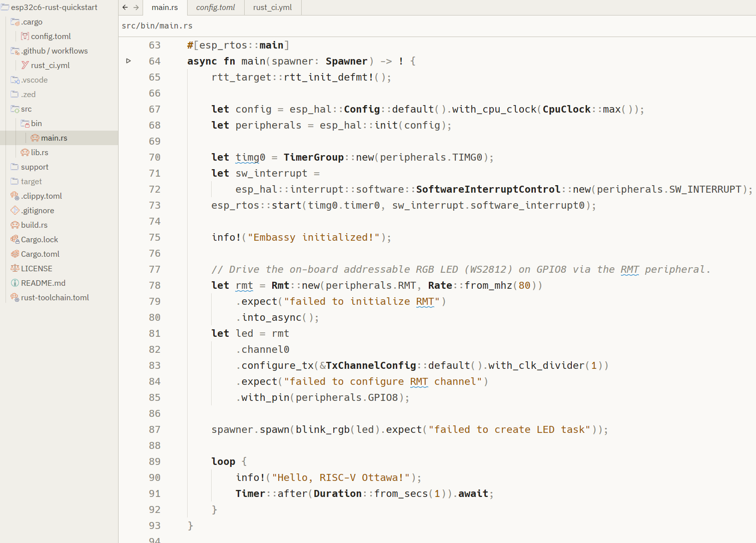Screen dimensions: 756x543
Task: Switch to the config.toml tab
Action: click(216, 8)
